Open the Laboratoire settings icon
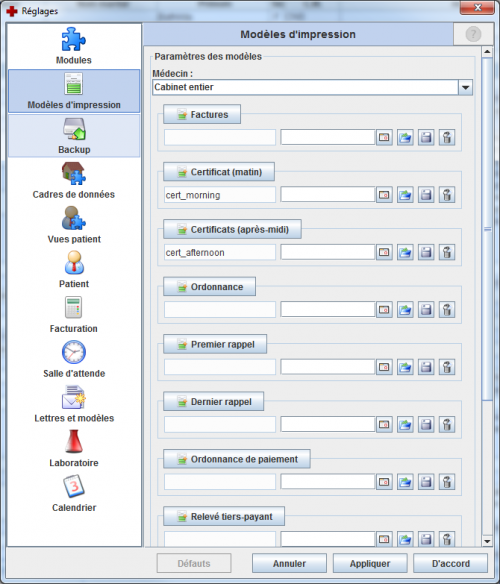The image size is (500, 584). pos(74,449)
